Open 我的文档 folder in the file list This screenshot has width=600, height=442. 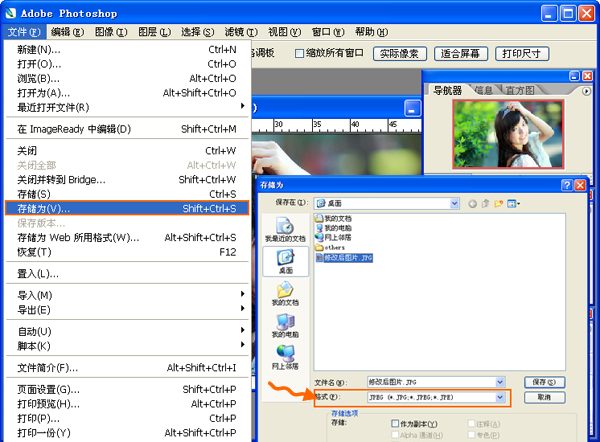pos(333,219)
